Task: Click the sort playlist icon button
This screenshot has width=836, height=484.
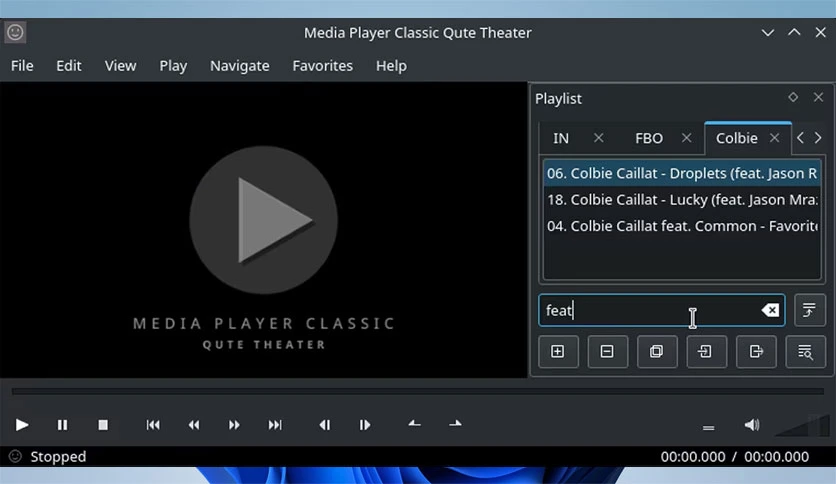Action: coord(810,310)
